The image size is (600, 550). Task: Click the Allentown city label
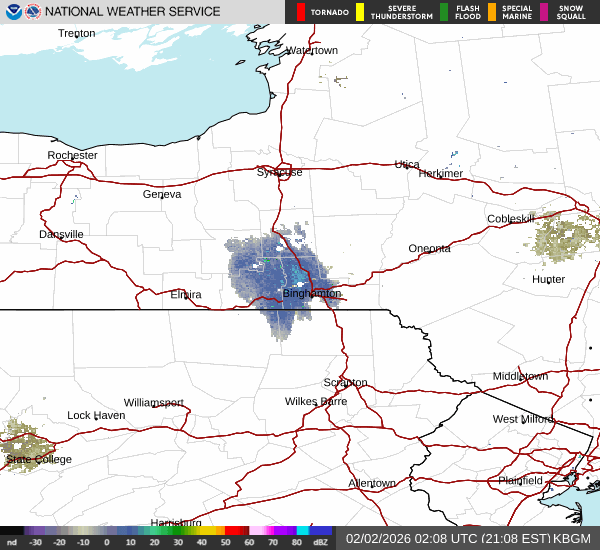372,483
